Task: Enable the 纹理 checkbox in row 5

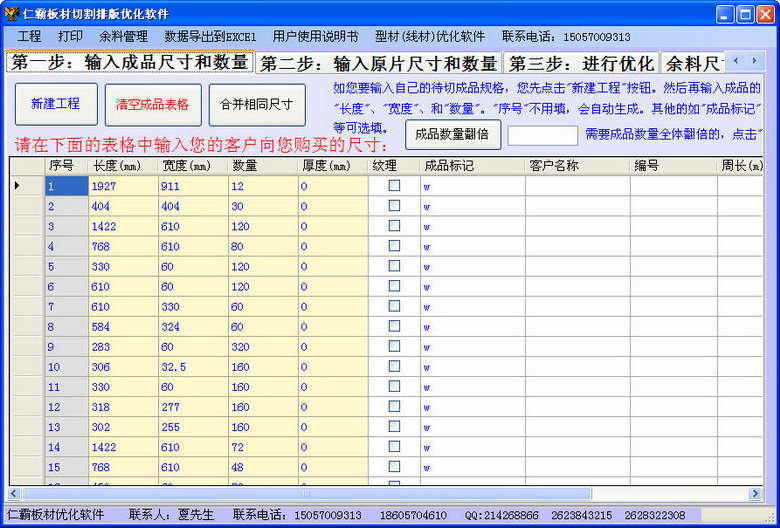Action: coord(394,266)
